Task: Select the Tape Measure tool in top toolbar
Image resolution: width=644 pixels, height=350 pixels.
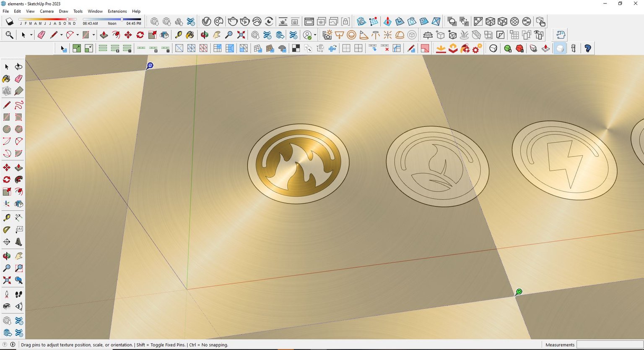Action: click(x=178, y=35)
